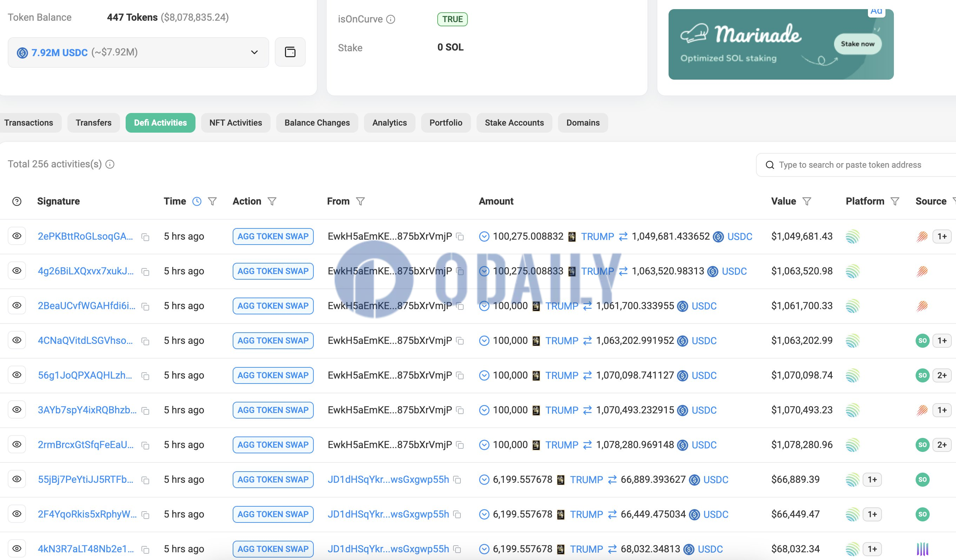Click info icon beside Total 256 activities

coord(110,164)
